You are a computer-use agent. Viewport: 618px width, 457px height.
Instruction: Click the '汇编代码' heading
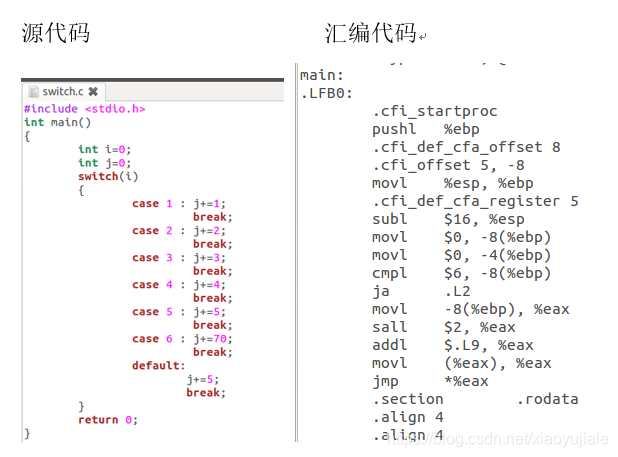click(x=370, y=33)
